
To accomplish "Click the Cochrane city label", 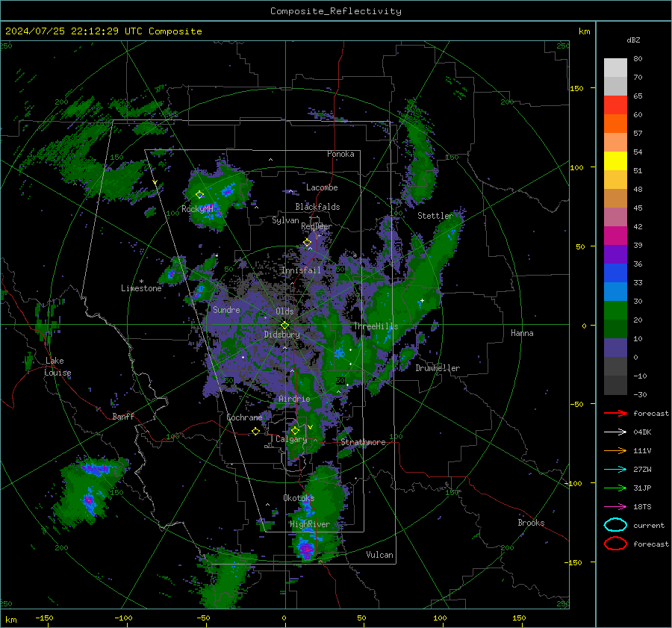I will (x=244, y=417).
